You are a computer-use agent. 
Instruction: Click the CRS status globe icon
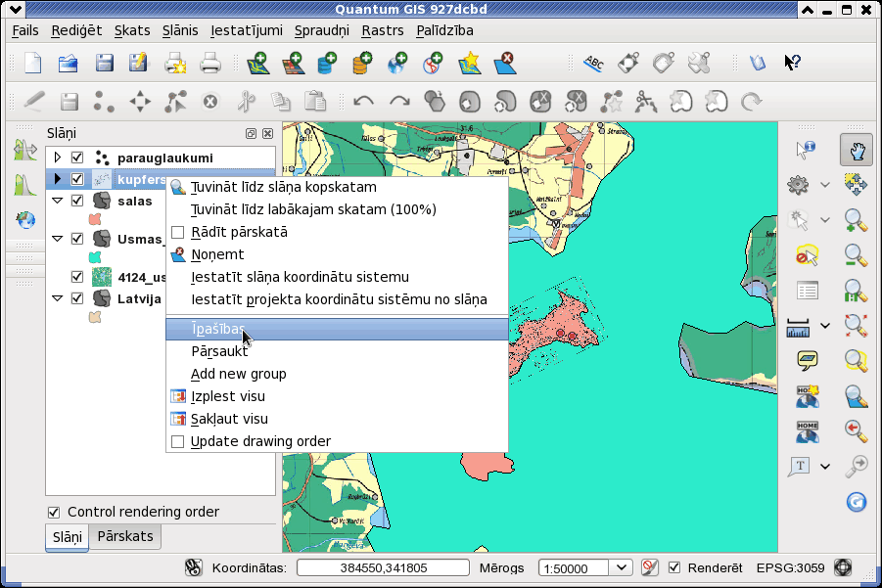tap(843, 567)
